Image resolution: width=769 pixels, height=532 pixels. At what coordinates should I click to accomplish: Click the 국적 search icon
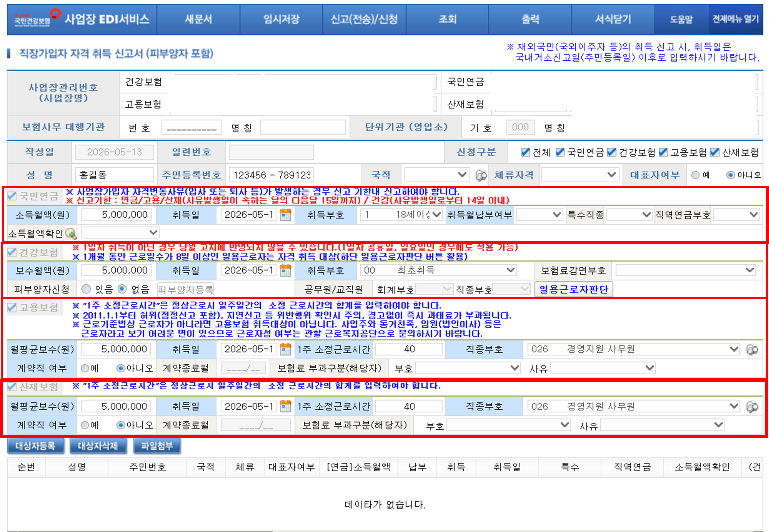tap(481, 175)
